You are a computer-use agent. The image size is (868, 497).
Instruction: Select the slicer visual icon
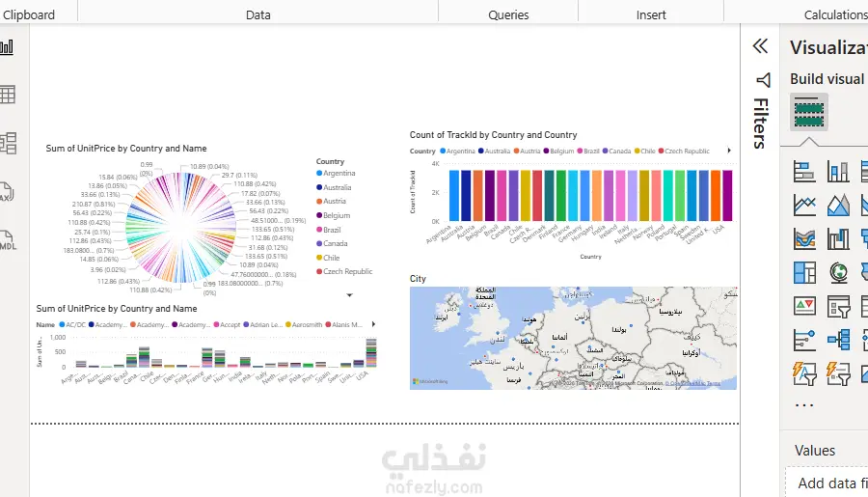pyautogui.click(x=838, y=306)
